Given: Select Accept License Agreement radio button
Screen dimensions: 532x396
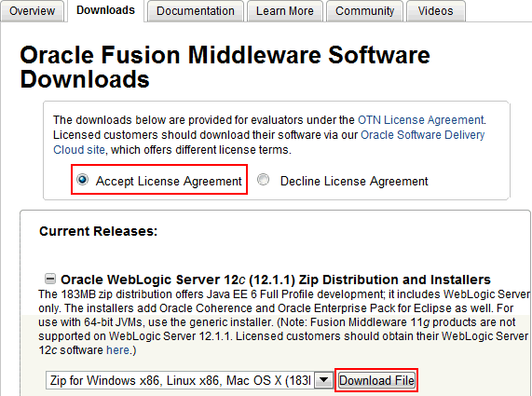Looking at the screenshot, I should point(82,180).
